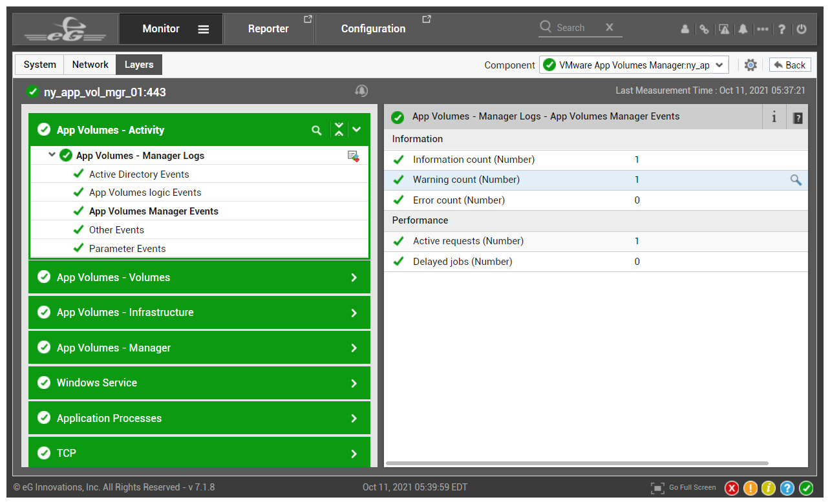Click Active requests (Number) measure
This screenshot has height=504, width=830.
point(468,241)
